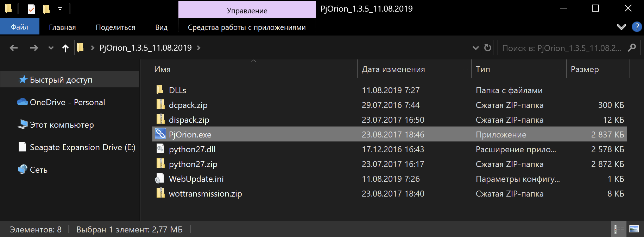The image size is (644, 237).
Task: Click the WebUpdate.ini file icon
Action: point(160,179)
